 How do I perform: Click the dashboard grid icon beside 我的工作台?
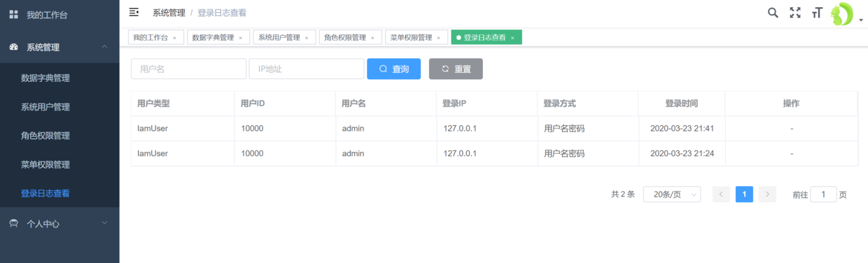pyautogui.click(x=13, y=15)
